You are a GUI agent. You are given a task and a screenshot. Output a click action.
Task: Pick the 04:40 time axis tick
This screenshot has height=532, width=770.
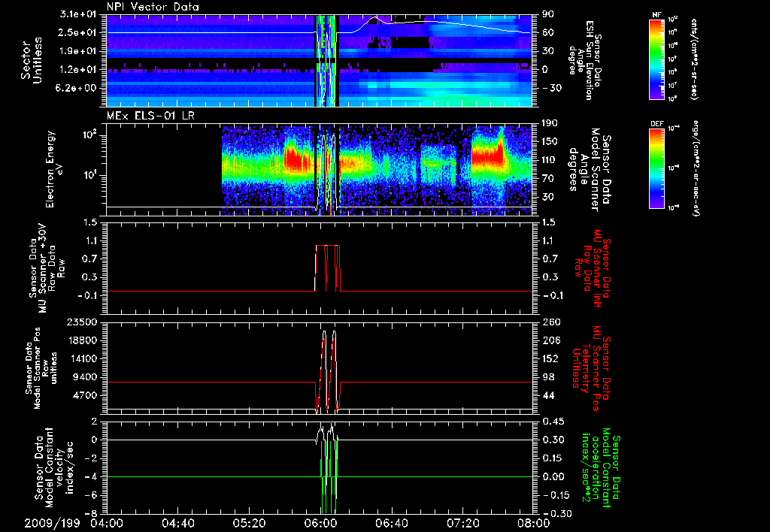point(177,523)
